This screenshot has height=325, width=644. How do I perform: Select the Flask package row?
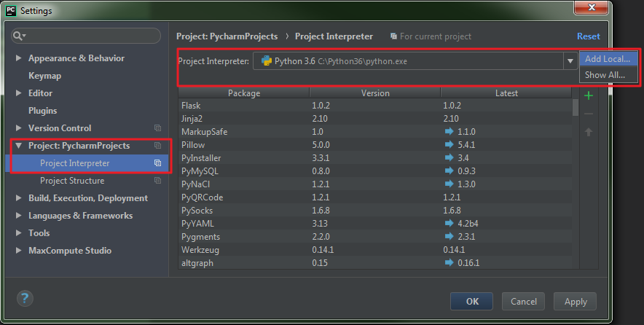point(375,105)
